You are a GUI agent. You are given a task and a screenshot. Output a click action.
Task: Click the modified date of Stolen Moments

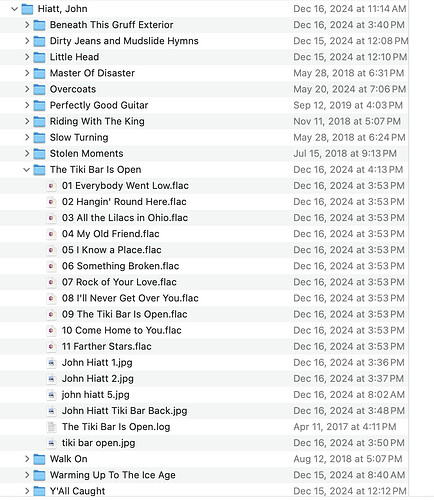(x=345, y=154)
